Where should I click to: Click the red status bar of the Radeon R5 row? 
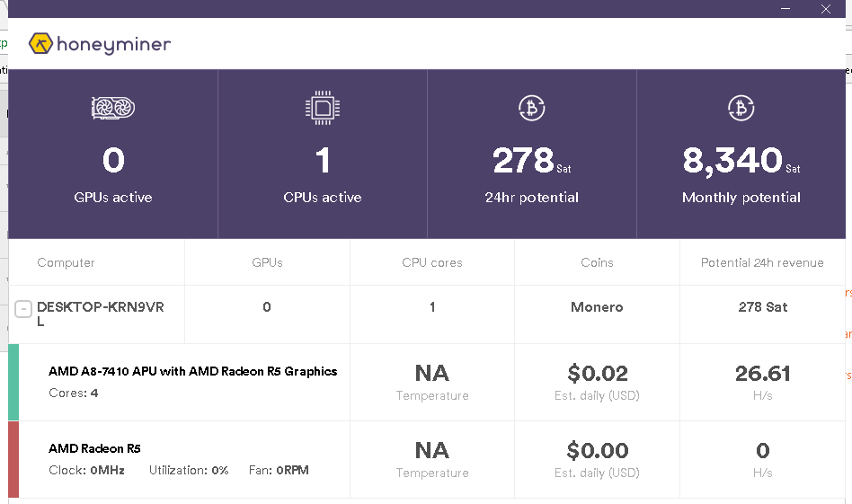point(13,459)
